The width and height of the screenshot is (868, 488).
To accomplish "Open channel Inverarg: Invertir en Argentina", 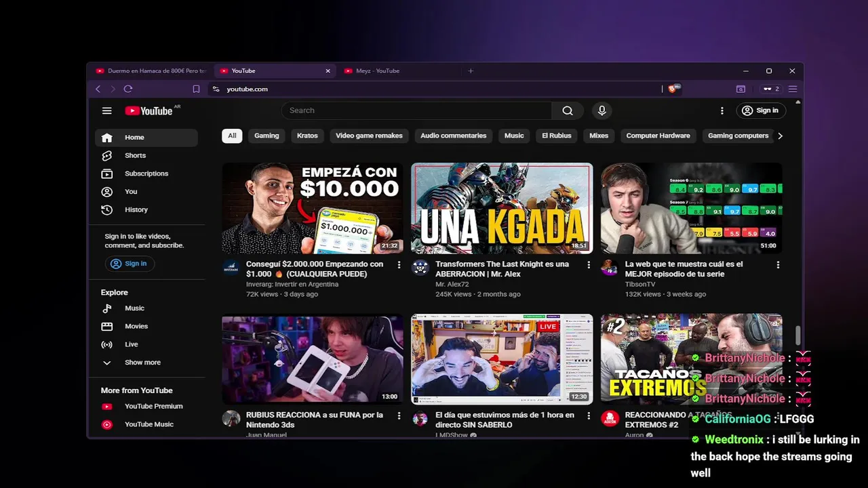I will pyautogui.click(x=292, y=285).
